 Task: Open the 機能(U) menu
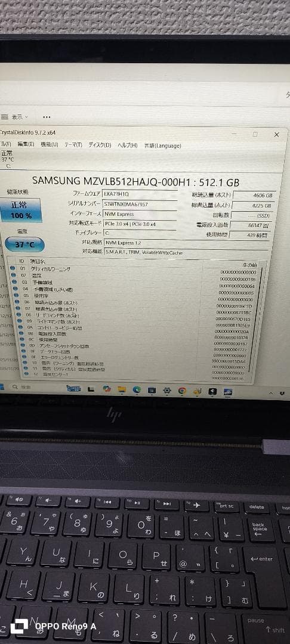click(50, 144)
